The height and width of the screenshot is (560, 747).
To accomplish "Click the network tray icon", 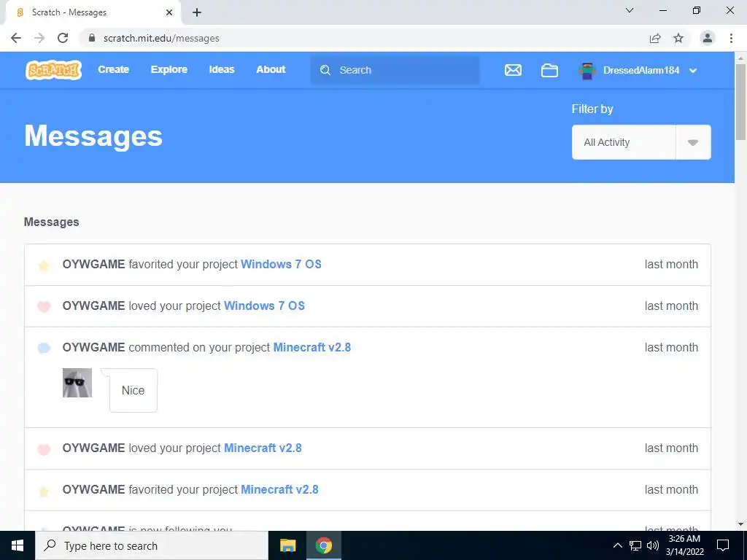I will coord(635,545).
